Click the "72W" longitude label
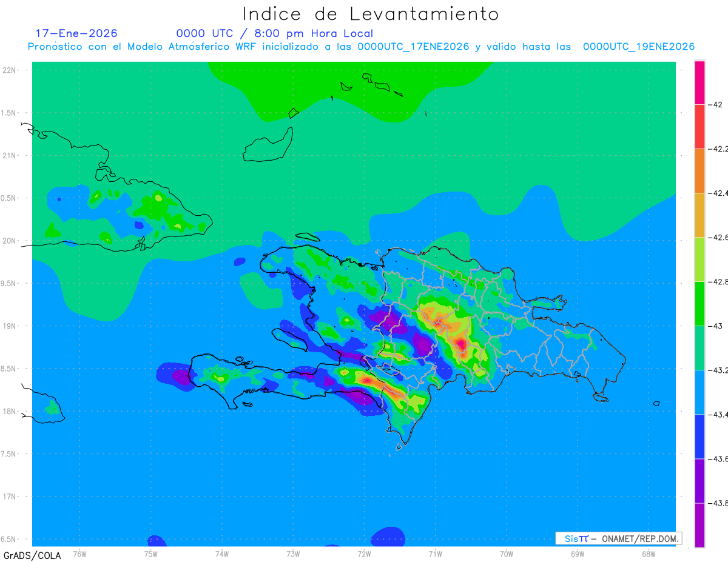Viewport: 728px width, 562px height. coord(364,554)
